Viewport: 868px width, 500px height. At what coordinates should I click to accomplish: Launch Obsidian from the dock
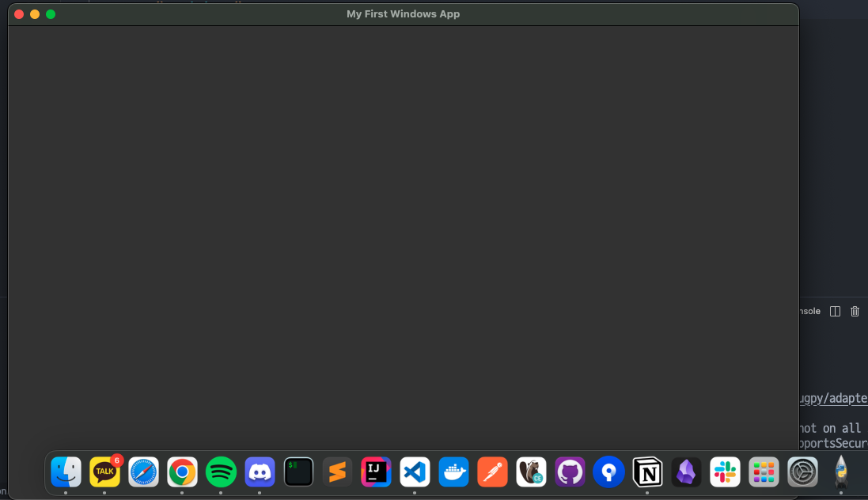686,472
